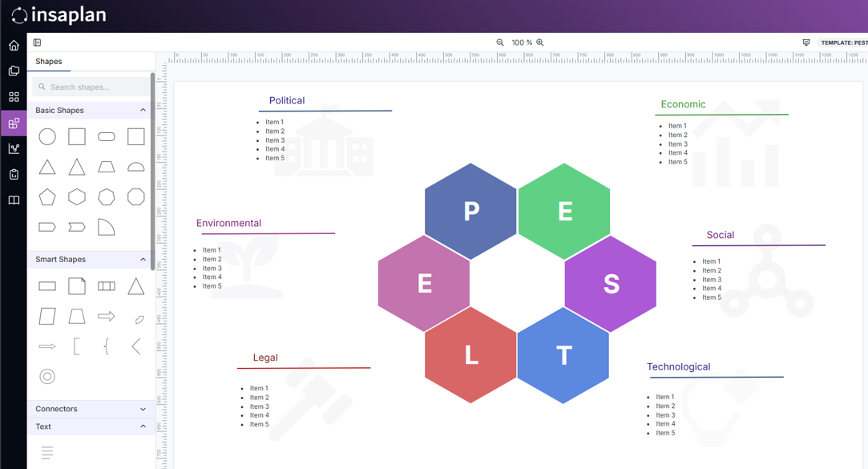This screenshot has height=469, width=868.
Task: Pick the hexagon in Basic Shapes
Action: coord(77,197)
